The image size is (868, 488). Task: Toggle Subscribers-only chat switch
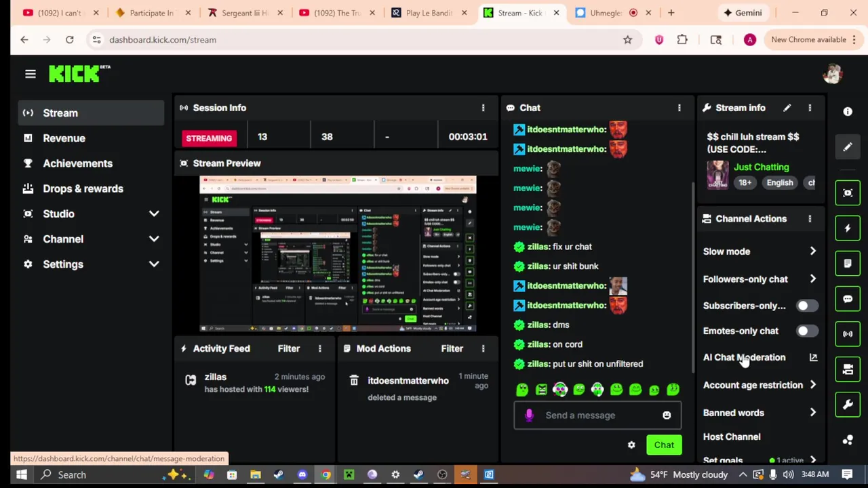pyautogui.click(x=806, y=306)
